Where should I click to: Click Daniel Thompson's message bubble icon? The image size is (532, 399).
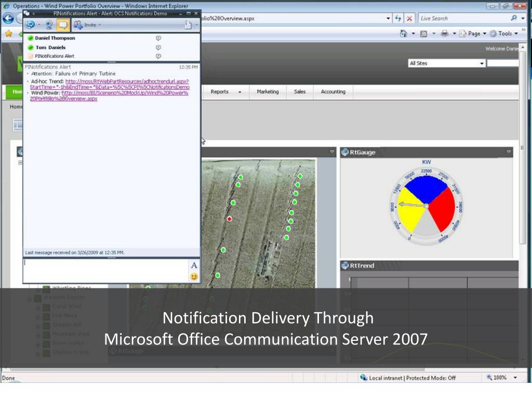pyautogui.click(x=158, y=38)
